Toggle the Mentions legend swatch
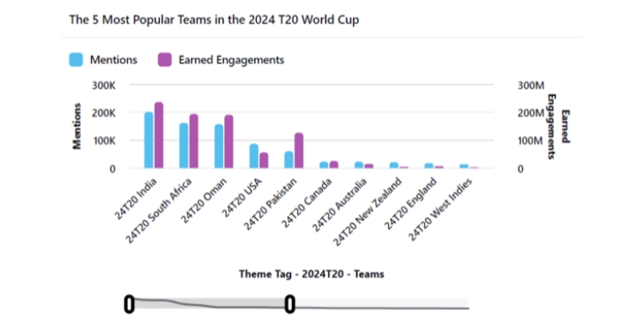The width and height of the screenshot is (644, 322). point(76,60)
